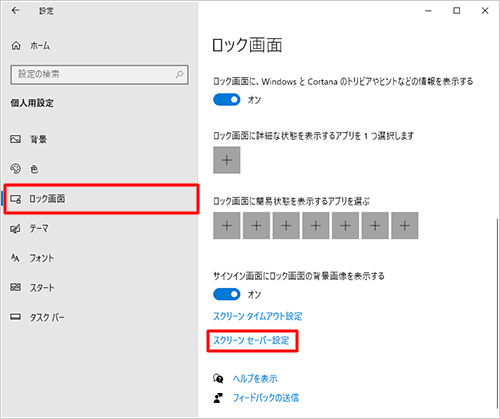500x419 pixels.
Task: Click the home house icon
Action: pos(16,45)
